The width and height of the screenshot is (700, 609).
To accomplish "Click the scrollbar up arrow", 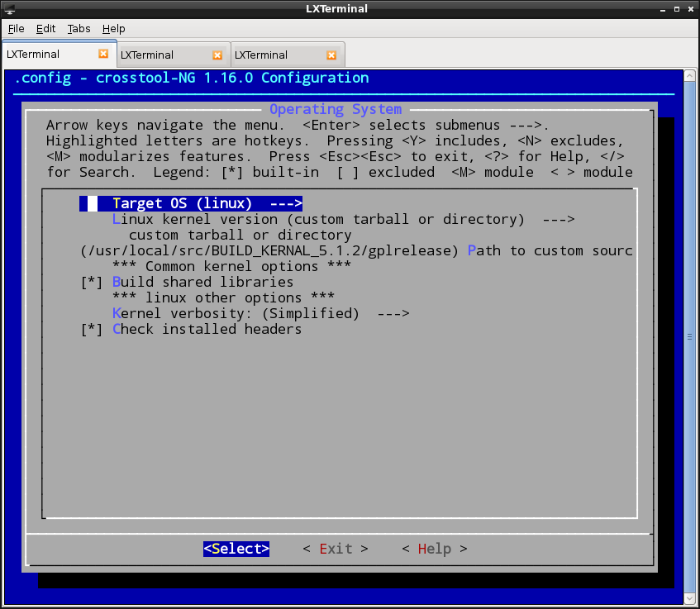I will tap(690, 75).
